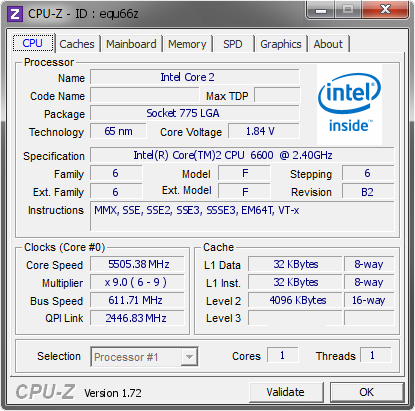
Task: Click the Validate button
Action: point(286,392)
